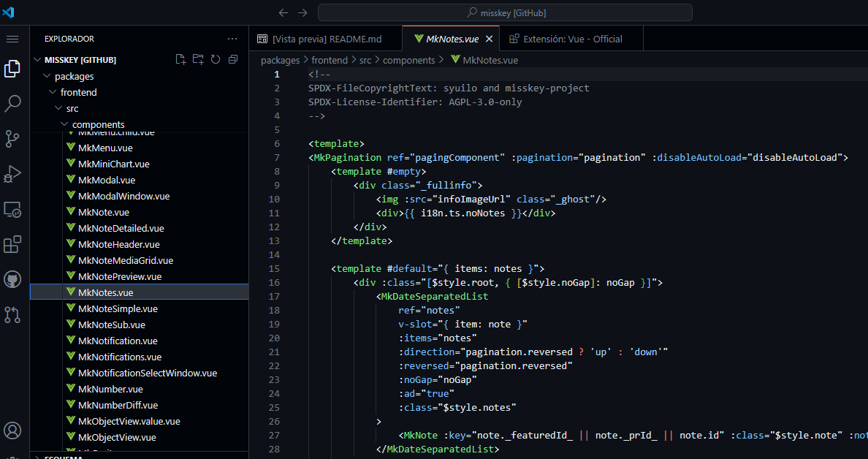Open the Search view icon
The image size is (868, 459).
pos(12,104)
